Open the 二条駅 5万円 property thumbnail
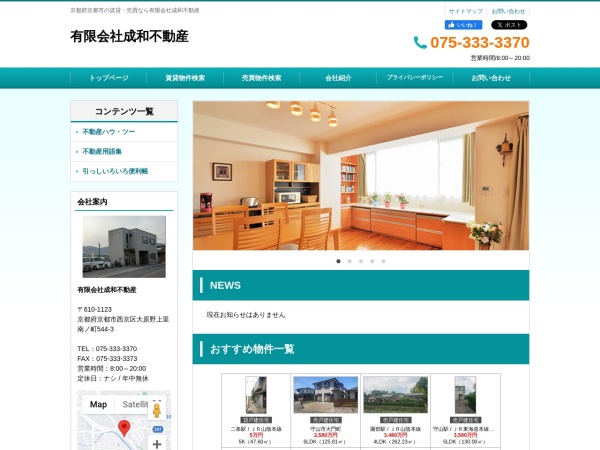Screen dimensions: 600x450 [256, 395]
